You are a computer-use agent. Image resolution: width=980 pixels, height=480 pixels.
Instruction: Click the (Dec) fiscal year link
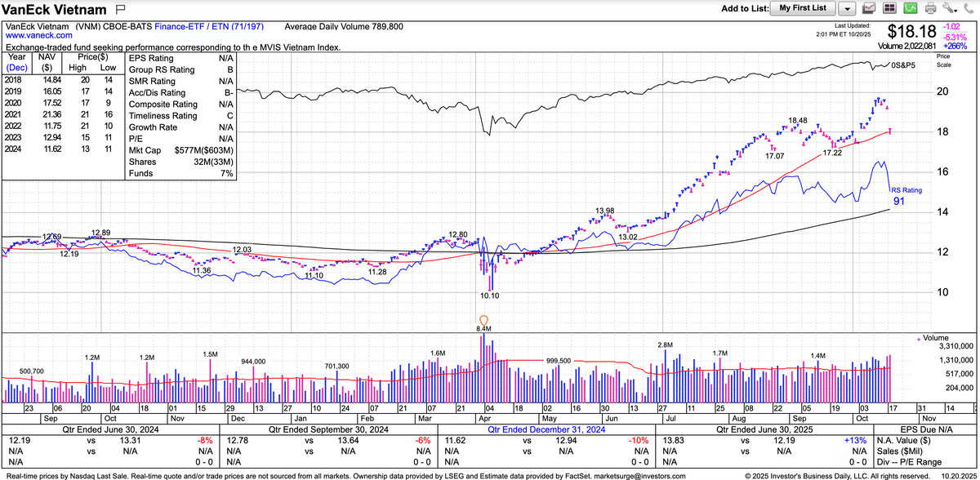16,69
